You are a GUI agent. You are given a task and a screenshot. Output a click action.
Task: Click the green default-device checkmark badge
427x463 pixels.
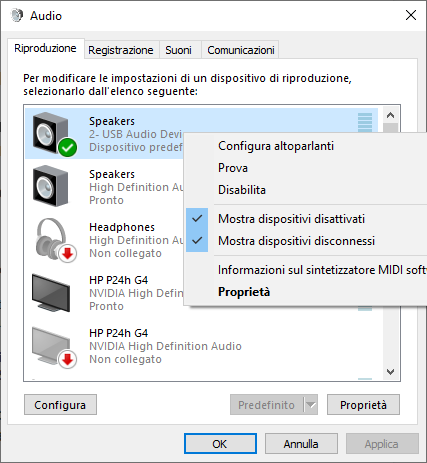click(x=68, y=148)
